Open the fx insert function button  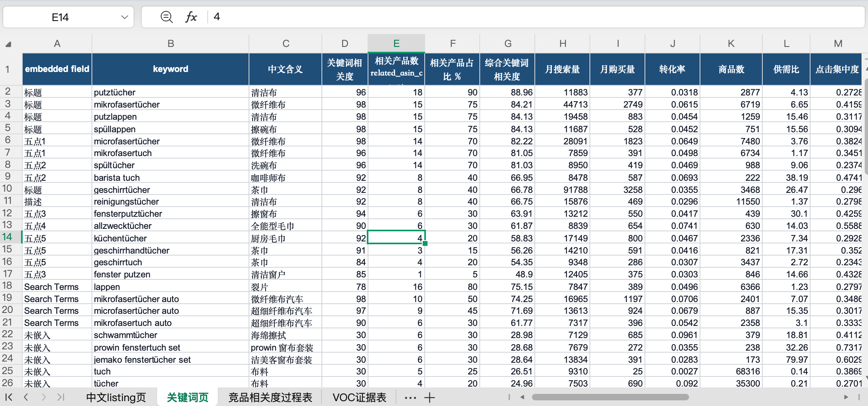(x=191, y=17)
